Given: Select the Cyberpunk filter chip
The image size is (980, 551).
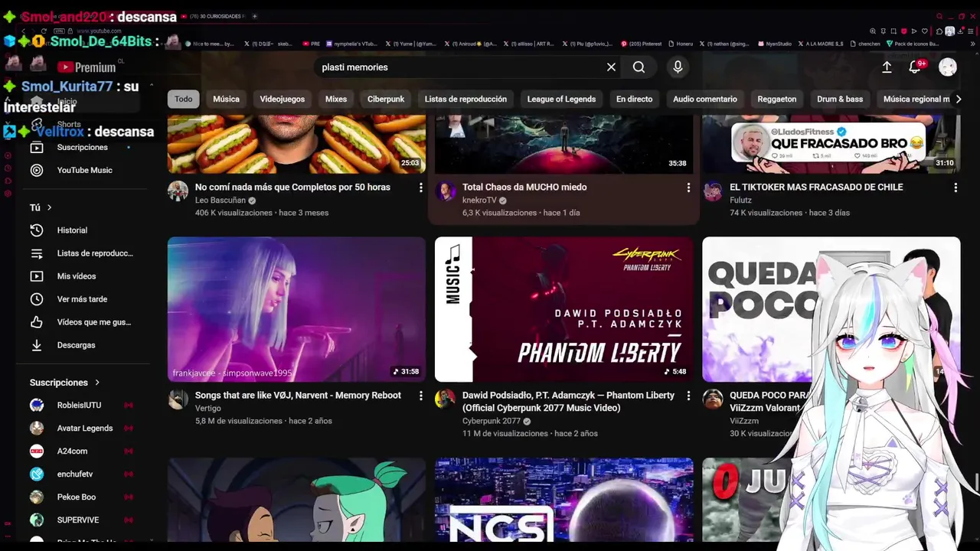Looking at the screenshot, I should 386,99.
